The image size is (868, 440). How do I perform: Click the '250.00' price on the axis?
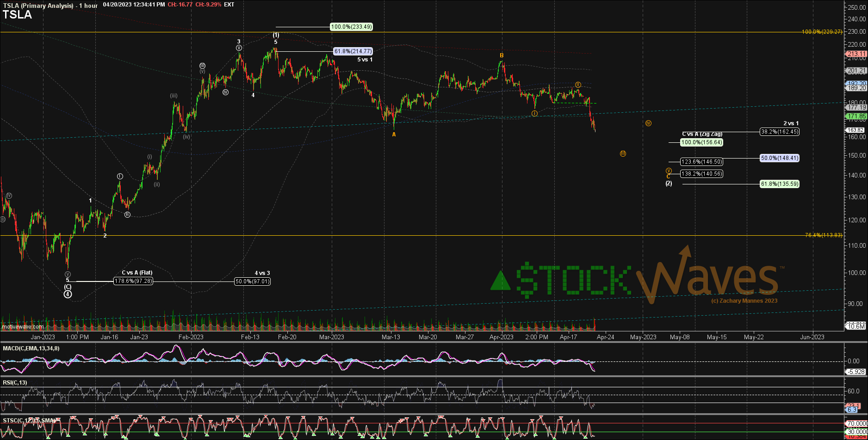[857, 7]
